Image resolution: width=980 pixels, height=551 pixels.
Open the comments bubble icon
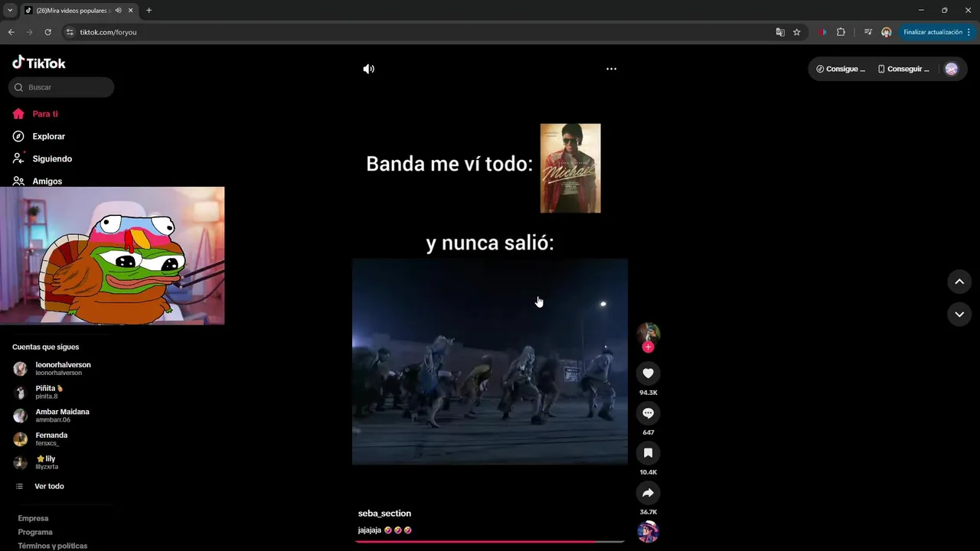[648, 412]
